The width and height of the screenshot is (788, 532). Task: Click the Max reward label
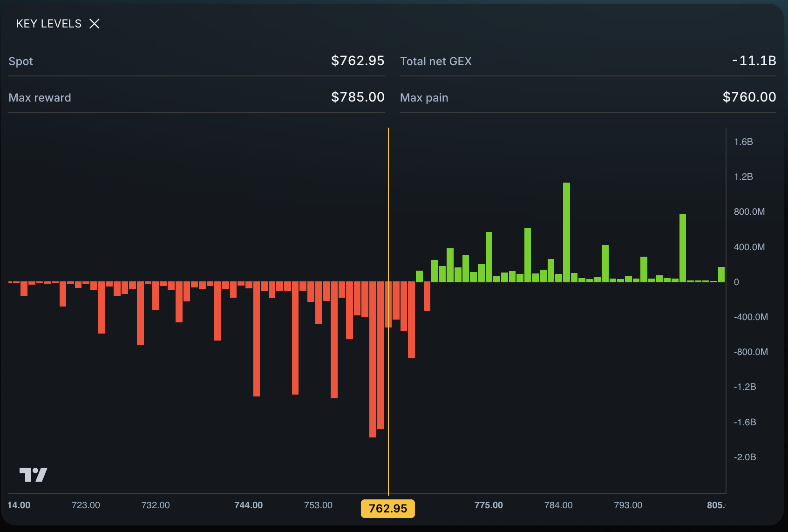(x=40, y=98)
